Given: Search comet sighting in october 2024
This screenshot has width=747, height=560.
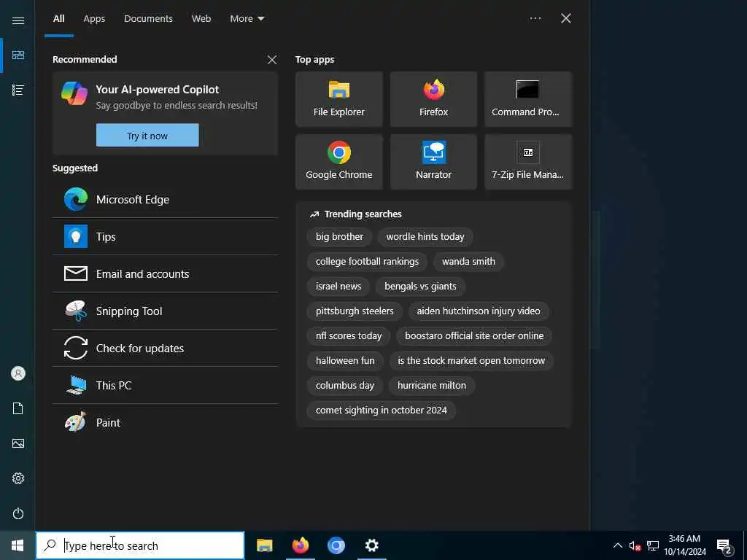Looking at the screenshot, I should tap(381, 410).
